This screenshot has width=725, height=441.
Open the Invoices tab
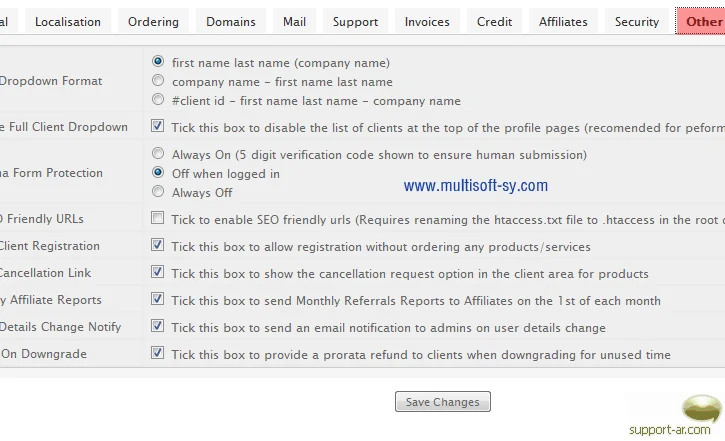427,21
